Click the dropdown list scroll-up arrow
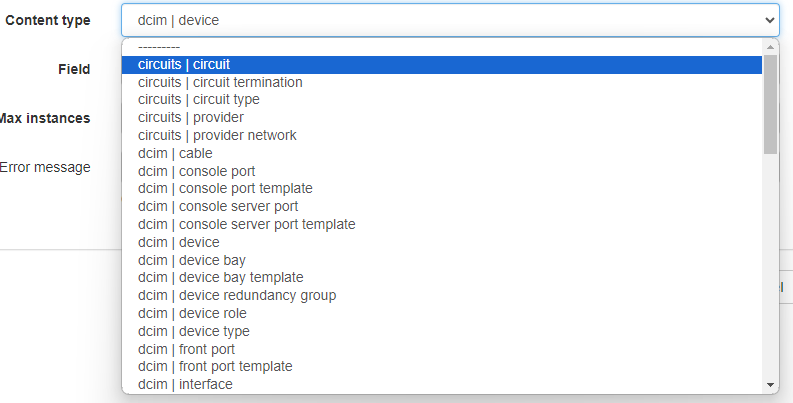 [x=770, y=47]
